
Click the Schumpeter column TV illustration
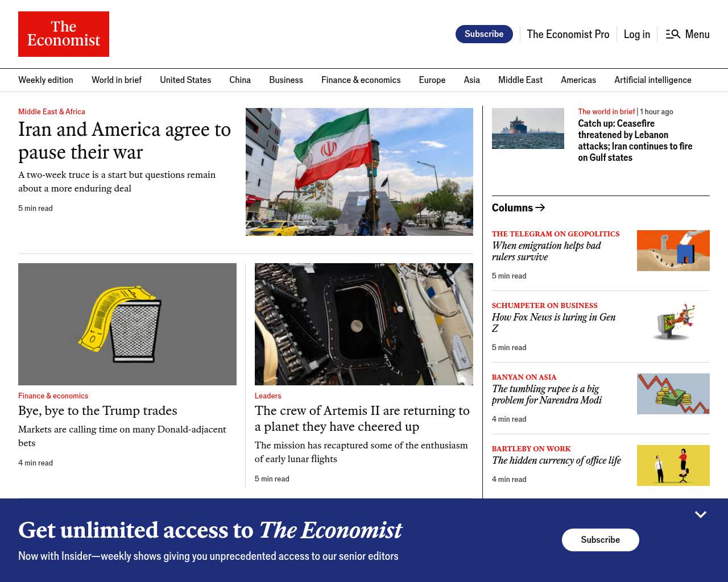(673, 322)
